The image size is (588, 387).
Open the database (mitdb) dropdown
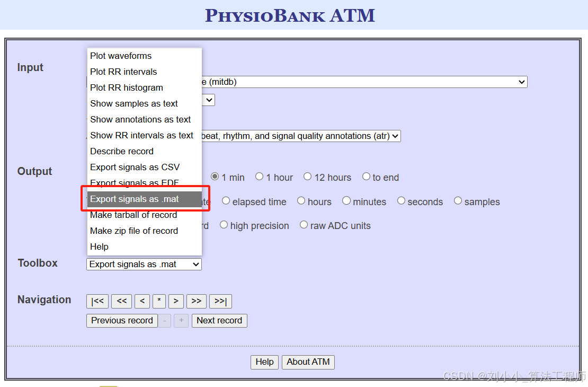click(364, 82)
